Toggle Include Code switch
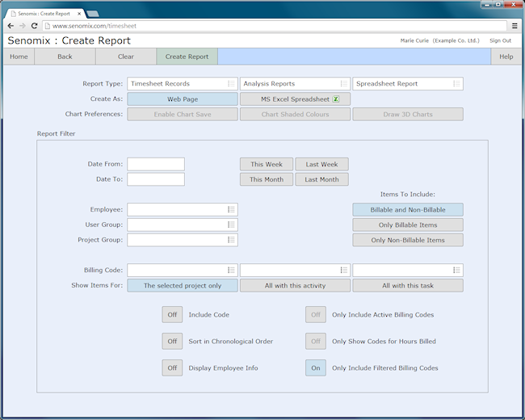The image size is (525, 420). coord(172,314)
